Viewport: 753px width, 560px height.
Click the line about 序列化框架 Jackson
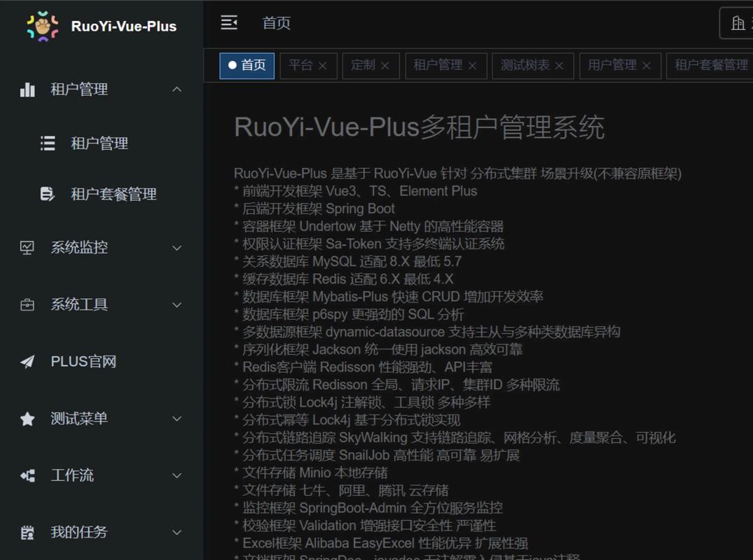point(378,349)
